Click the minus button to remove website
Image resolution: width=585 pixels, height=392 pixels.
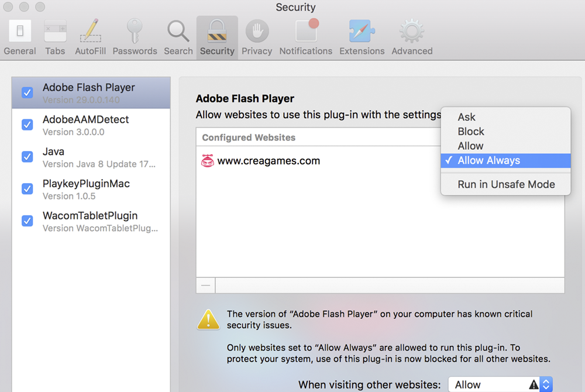click(205, 285)
